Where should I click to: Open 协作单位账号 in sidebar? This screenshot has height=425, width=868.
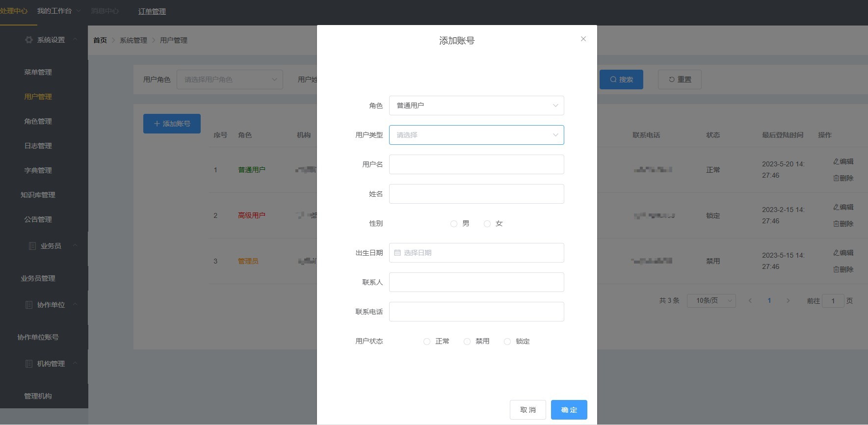click(x=38, y=337)
